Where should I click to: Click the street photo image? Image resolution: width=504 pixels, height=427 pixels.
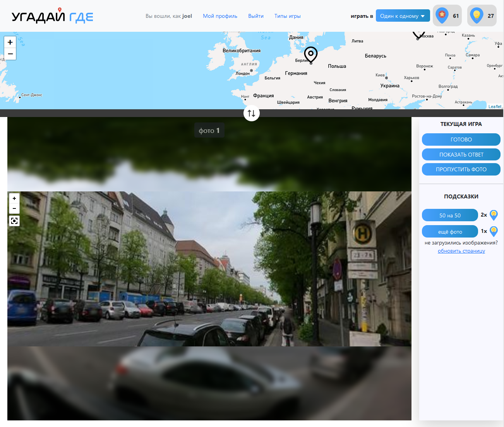coord(209,269)
